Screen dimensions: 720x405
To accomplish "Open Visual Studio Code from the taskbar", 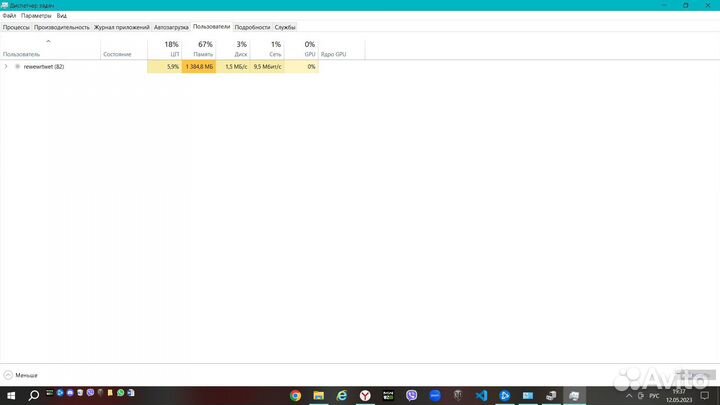I will (481, 396).
